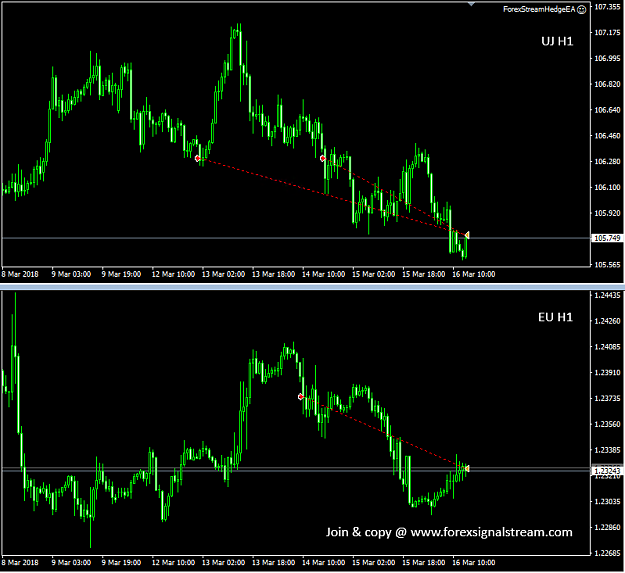This screenshot has width=625, height=573.
Task: Click the ForexStreamHedgeEA expert advisor label
Action: [539, 10]
